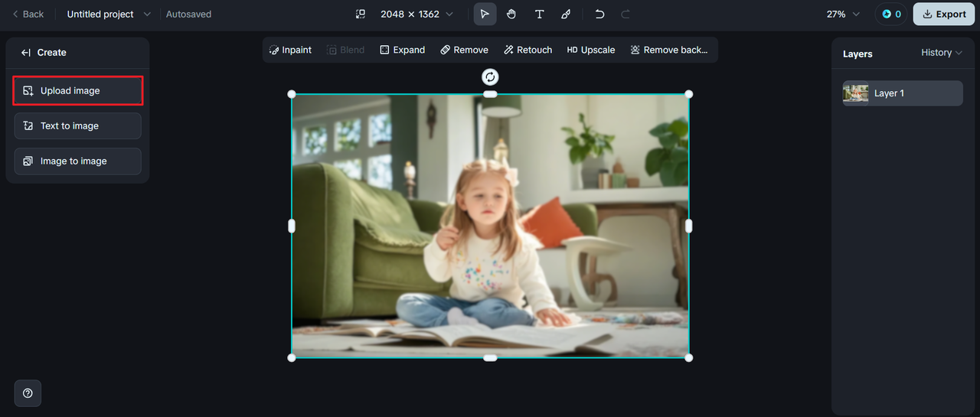
Task: Undo the last action
Action: tap(599, 14)
